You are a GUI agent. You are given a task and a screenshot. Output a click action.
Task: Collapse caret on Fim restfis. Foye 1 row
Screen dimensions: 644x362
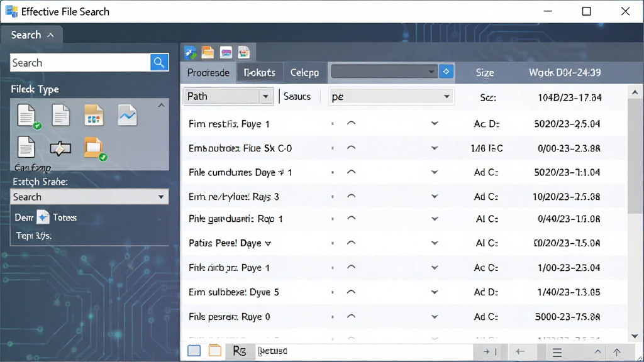coord(351,123)
